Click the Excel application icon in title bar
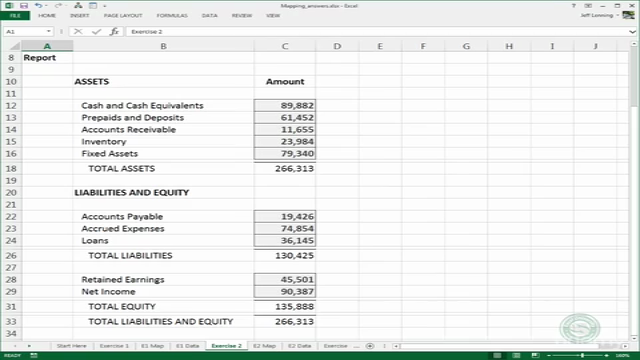 9,6
